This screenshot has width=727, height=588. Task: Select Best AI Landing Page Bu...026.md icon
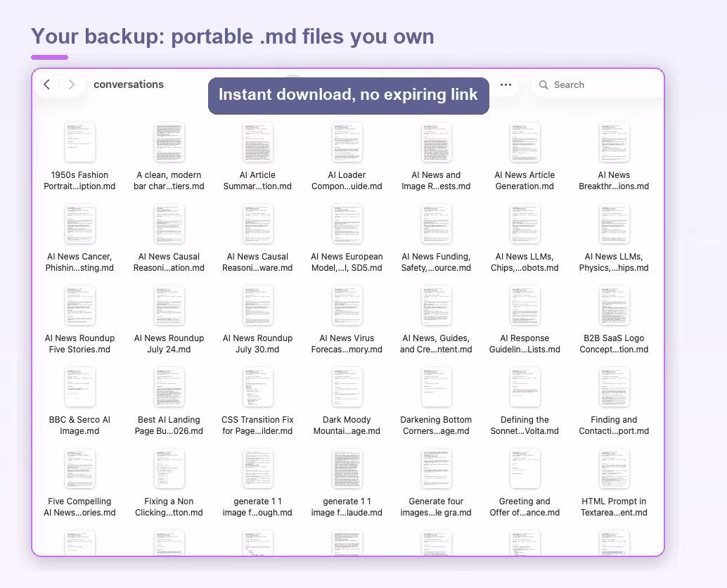pos(169,388)
